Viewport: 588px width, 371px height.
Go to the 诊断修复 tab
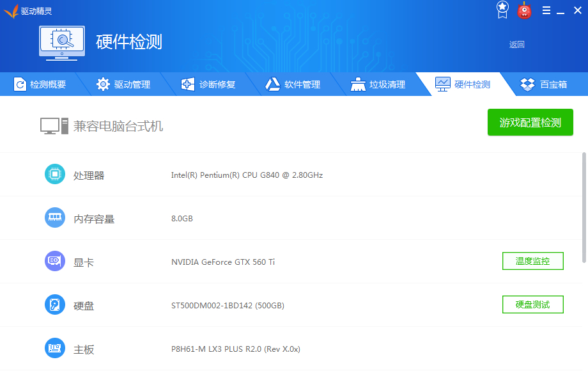point(208,84)
